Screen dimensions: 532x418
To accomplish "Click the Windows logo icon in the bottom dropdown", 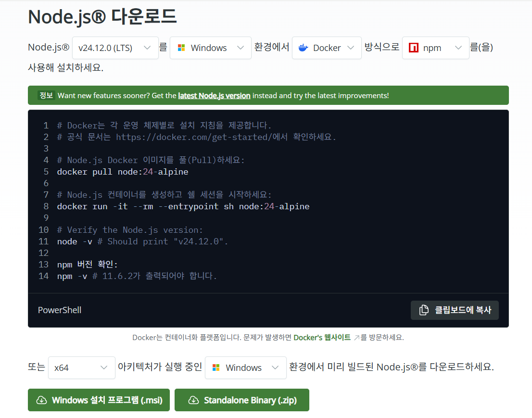I will (x=216, y=367).
